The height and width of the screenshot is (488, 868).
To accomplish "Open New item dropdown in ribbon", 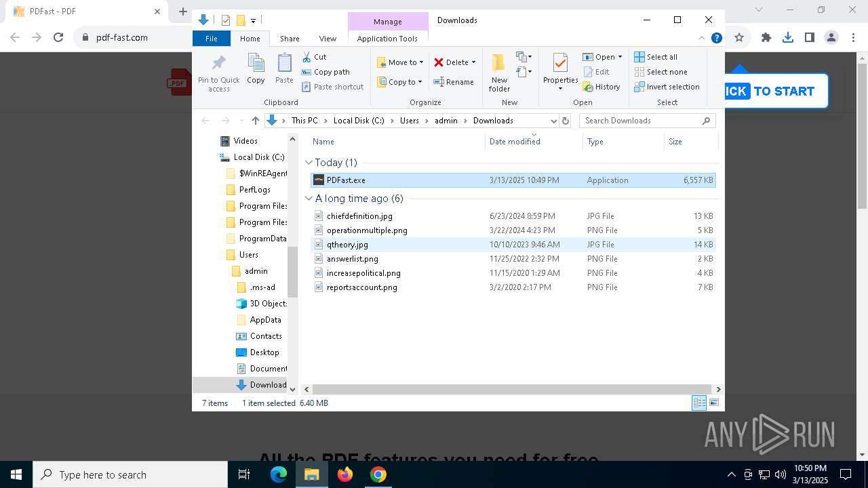I will coord(524,57).
